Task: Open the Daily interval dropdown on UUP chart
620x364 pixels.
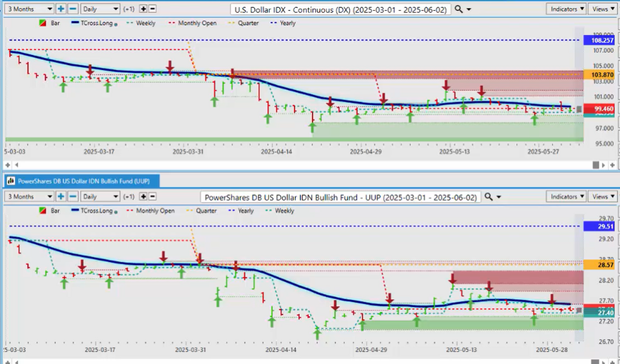Action: [x=100, y=197]
